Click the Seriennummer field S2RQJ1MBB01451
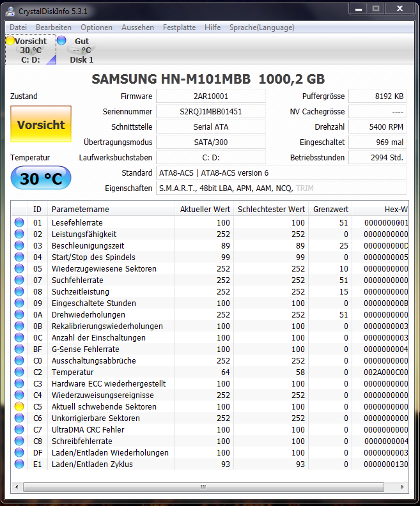 pyautogui.click(x=211, y=112)
